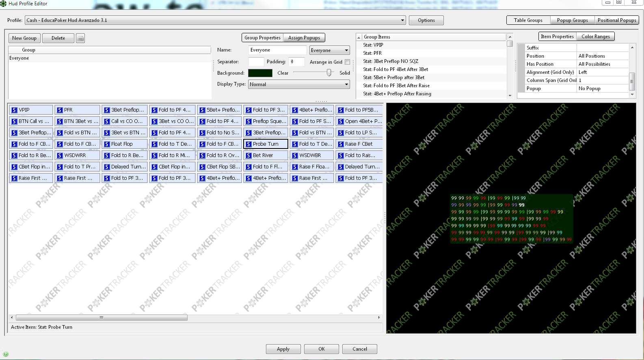Select the Probe Turn stat item
The image size is (644, 360).
pyautogui.click(x=266, y=144)
